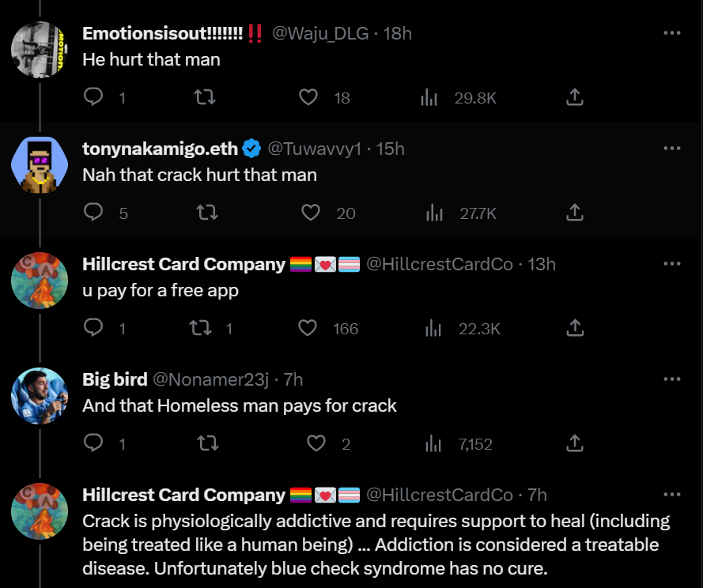Open more options for Waju_DLG's tweet
Viewport: 703px width, 588px height.
(x=671, y=33)
